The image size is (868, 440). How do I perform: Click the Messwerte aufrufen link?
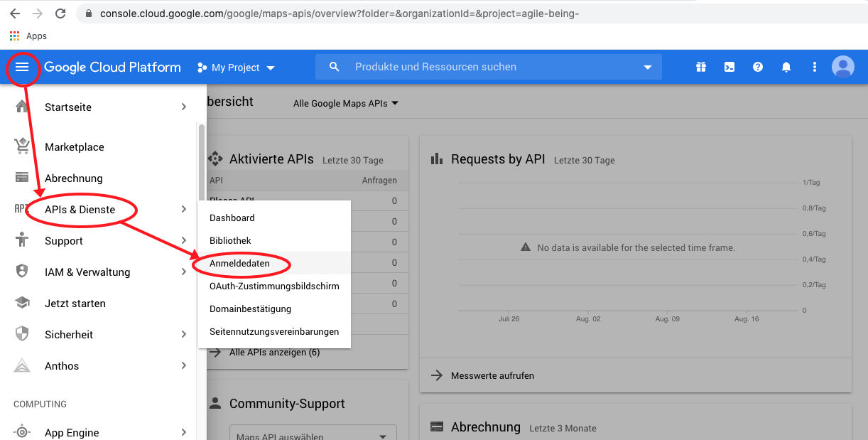[492, 375]
